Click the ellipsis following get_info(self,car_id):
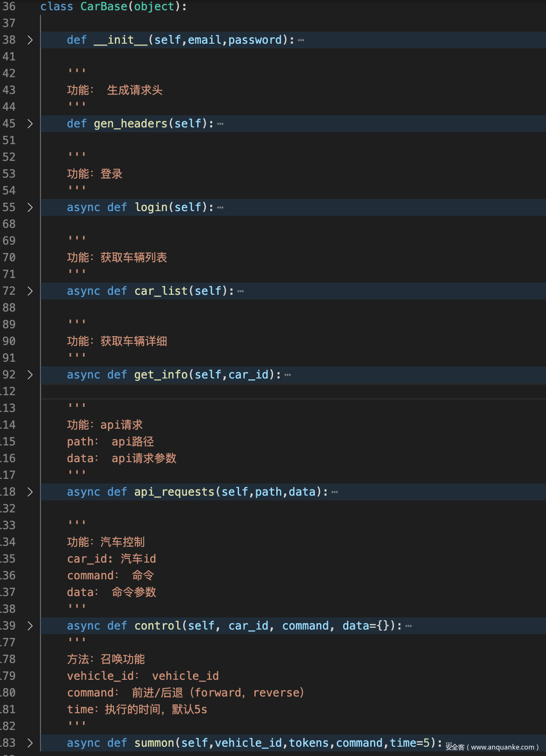 [x=288, y=375]
